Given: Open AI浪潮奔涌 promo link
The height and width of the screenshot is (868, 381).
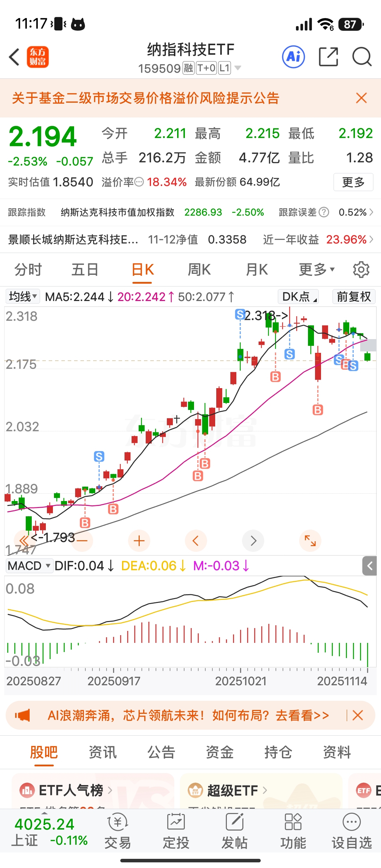Looking at the screenshot, I should pyautogui.click(x=188, y=715).
